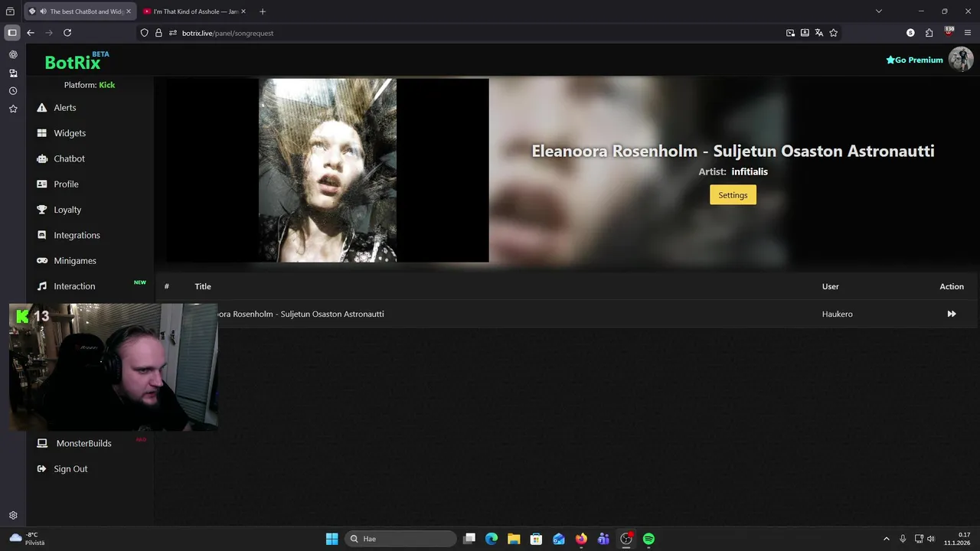Click the Interaction music note icon
The image size is (980, 551).
click(x=42, y=286)
